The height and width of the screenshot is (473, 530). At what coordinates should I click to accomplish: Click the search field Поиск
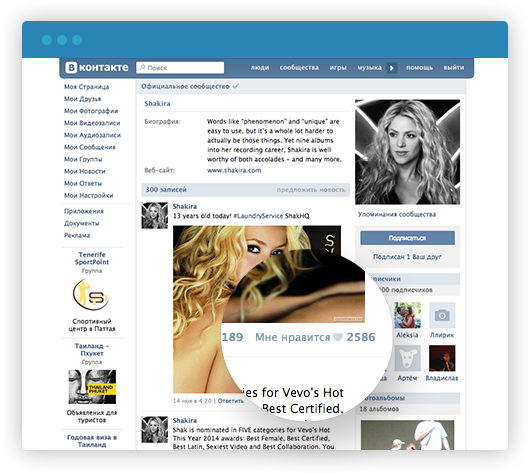pyautogui.click(x=180, y=68)
